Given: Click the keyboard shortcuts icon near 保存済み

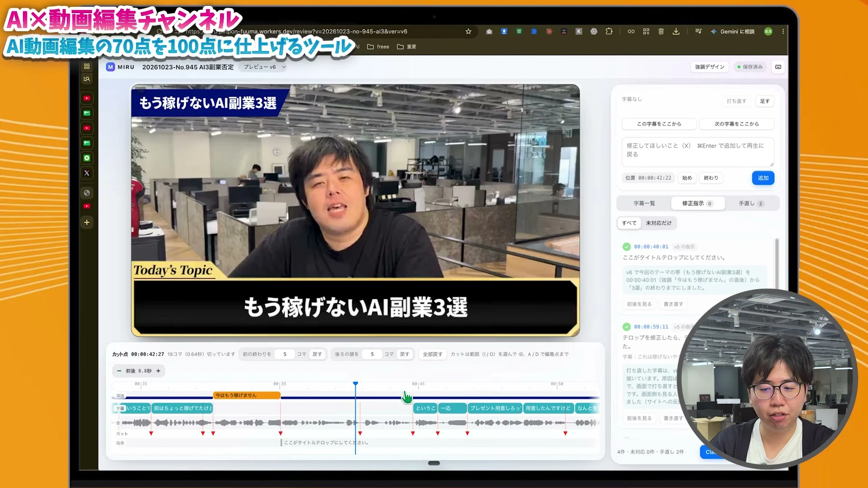Looking at the screenshot, I should click(778, 67).
